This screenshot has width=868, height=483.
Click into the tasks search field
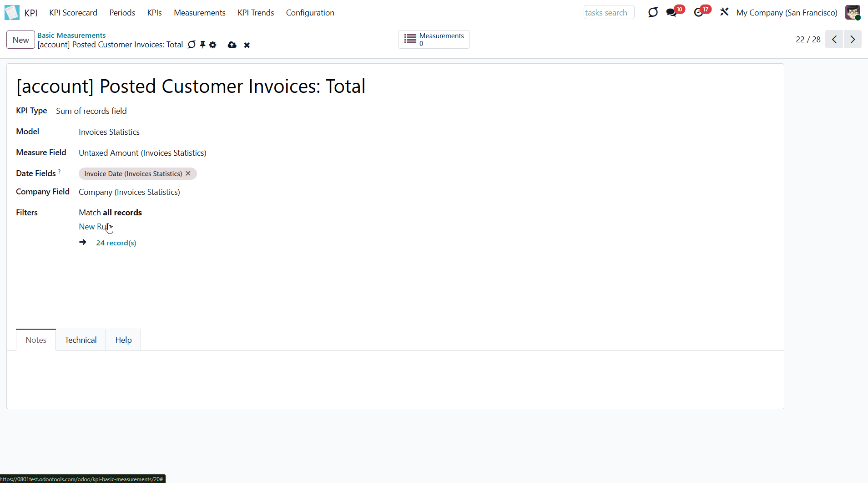608,13
